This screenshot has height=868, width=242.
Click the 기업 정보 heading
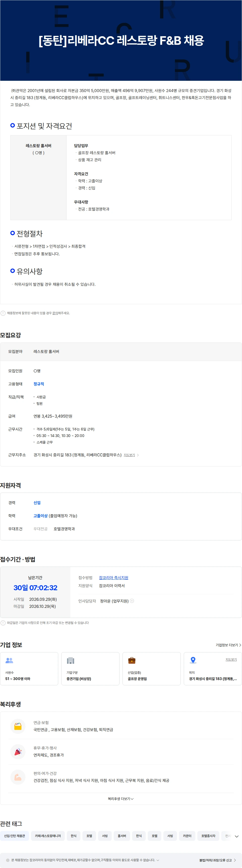(11, 645)
